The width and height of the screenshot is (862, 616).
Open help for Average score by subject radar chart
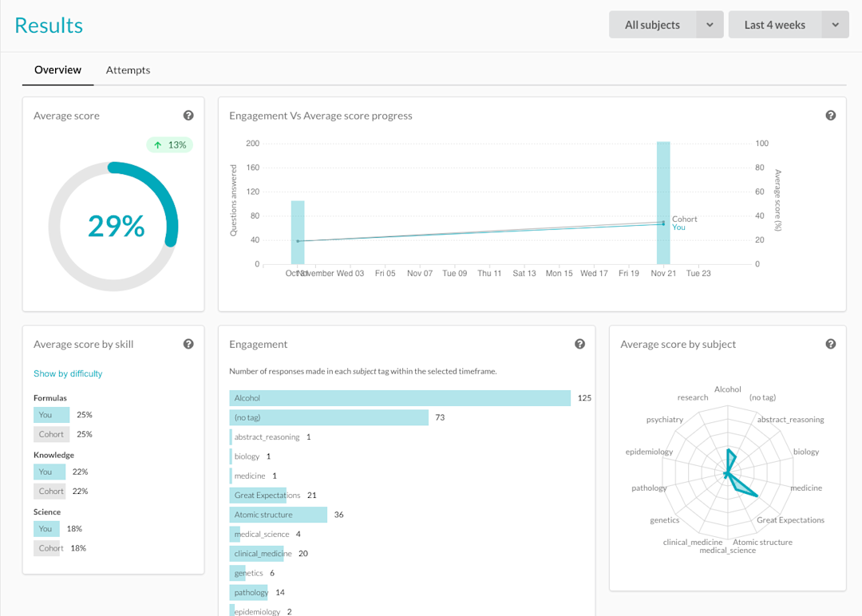(830, 343)
